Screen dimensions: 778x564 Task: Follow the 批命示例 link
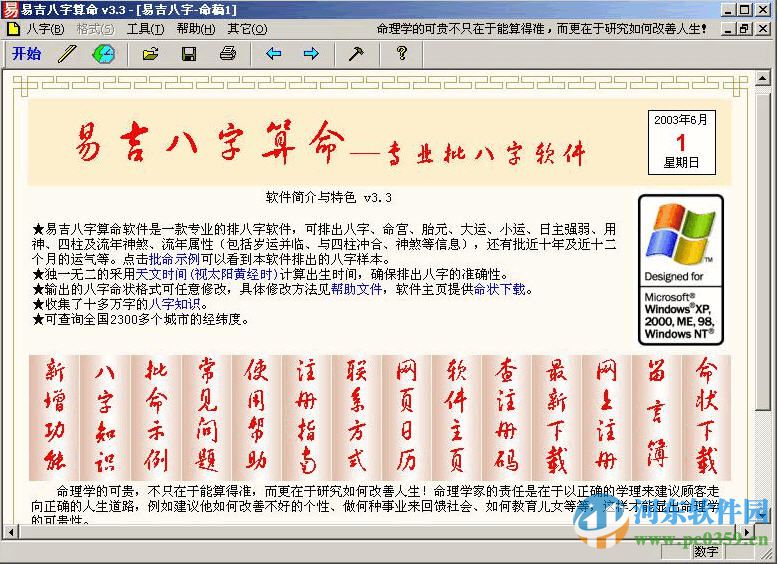coord(174,259)
